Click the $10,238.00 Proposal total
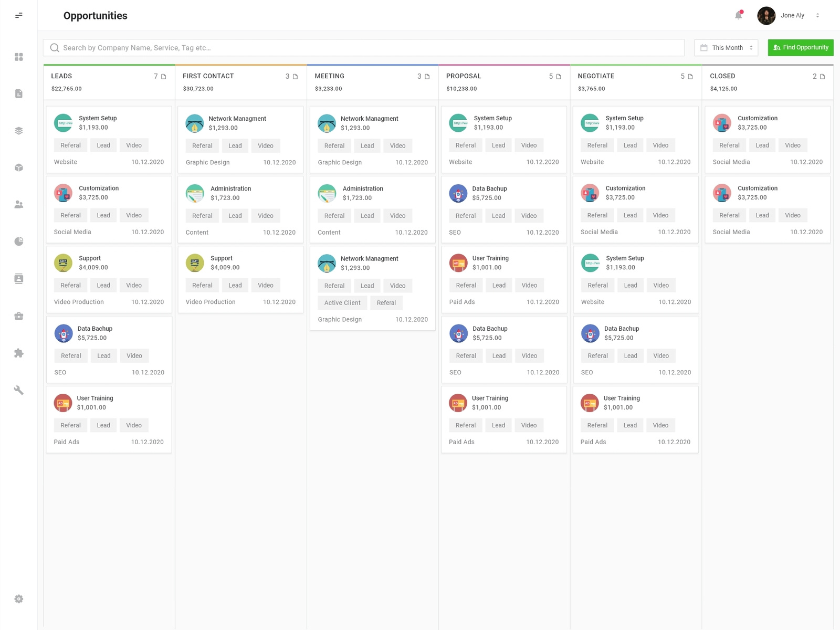Viewport: 840px width, 630px height. tap(461, 89)
